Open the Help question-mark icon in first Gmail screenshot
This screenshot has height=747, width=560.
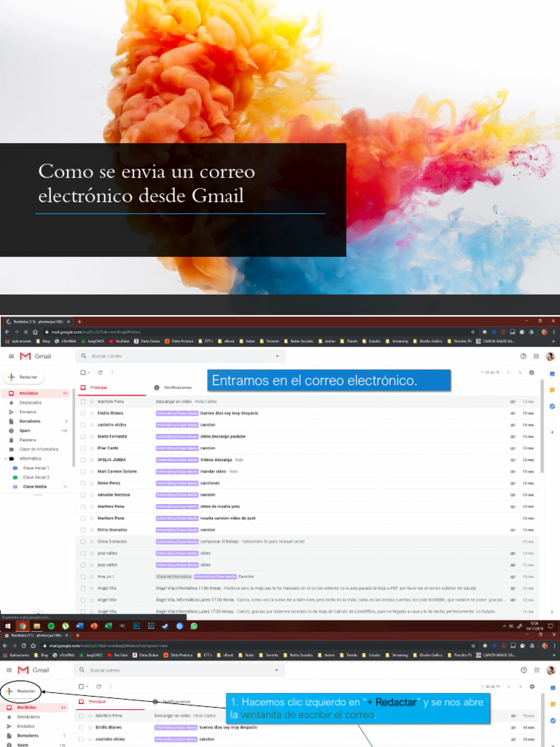[524, 356]
